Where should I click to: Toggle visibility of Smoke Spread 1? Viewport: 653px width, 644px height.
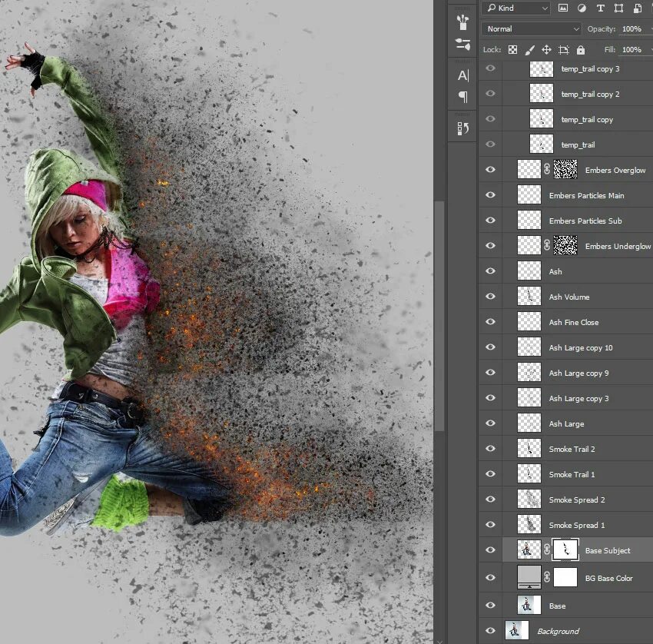pos(491,524)
